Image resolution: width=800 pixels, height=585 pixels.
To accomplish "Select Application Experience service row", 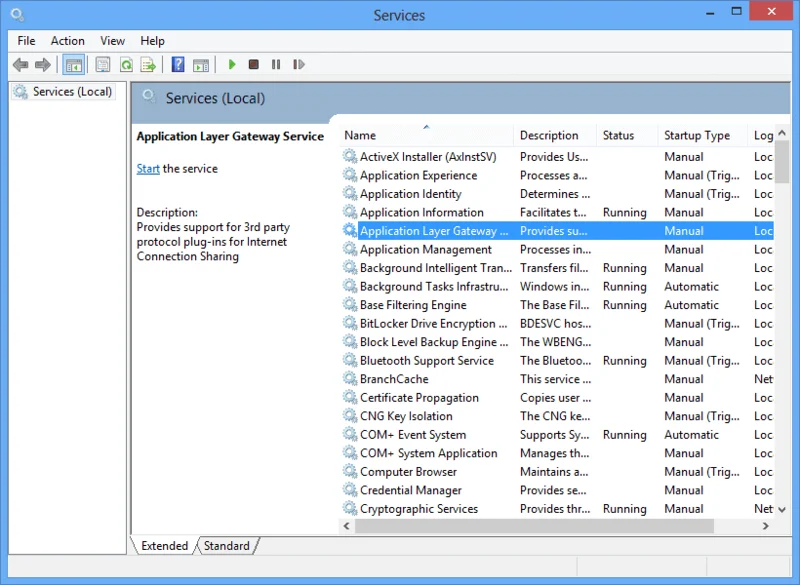I will [557, 175].
